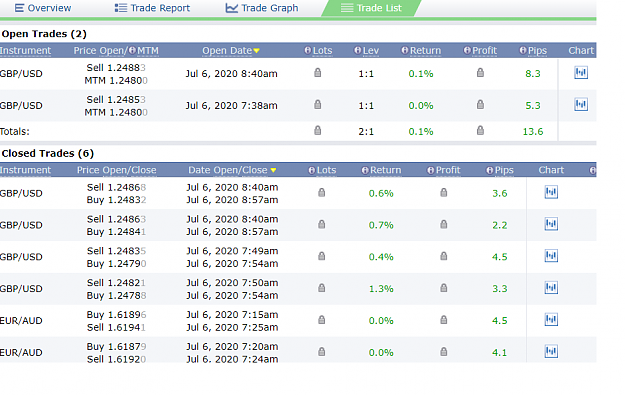Sort open trades by Pips column
Viewport: 625px width, 395px height.
point(537,51)
